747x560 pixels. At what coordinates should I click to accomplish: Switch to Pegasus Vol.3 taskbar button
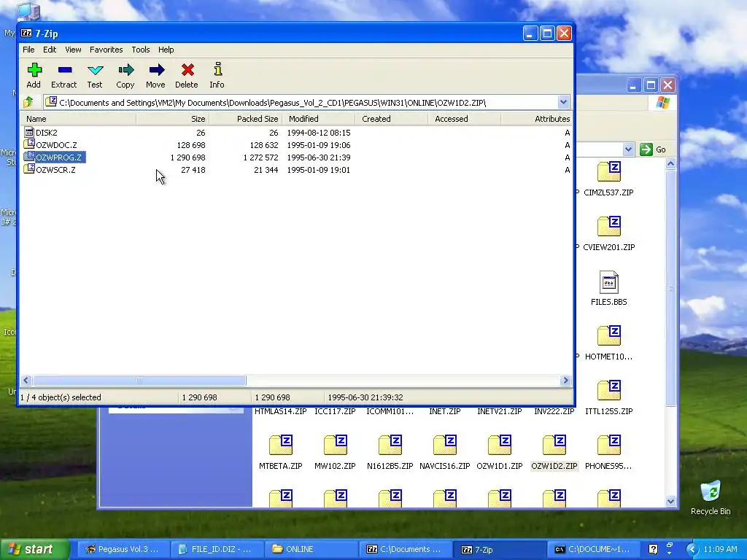pyautogui.click(x=123, y=550)
